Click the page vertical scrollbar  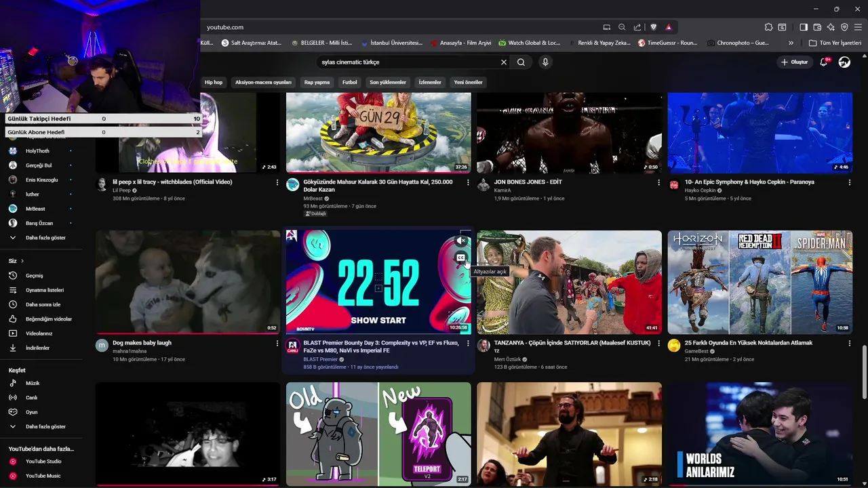pos(864,371)
